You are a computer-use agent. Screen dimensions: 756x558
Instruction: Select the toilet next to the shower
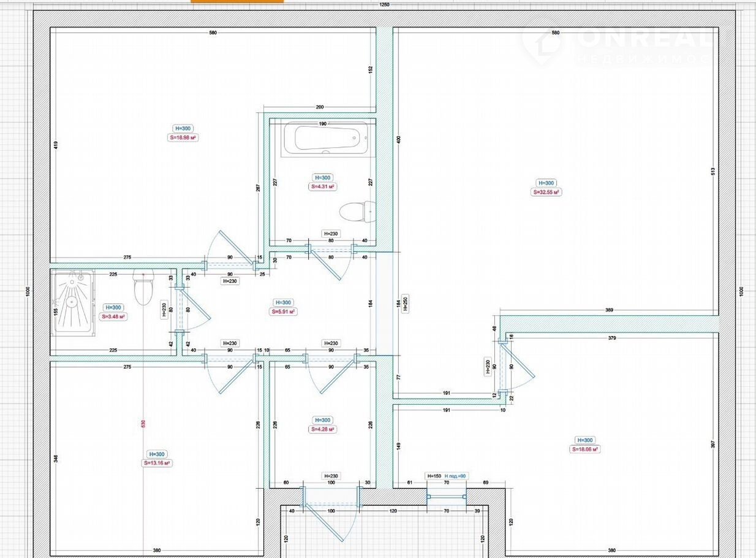tap(143, 288)
